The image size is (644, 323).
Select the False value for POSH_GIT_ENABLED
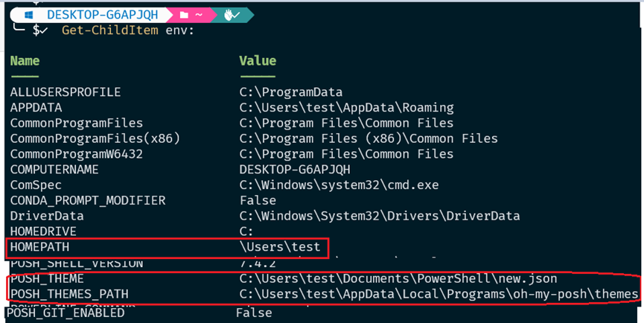[x=254, y=313]
